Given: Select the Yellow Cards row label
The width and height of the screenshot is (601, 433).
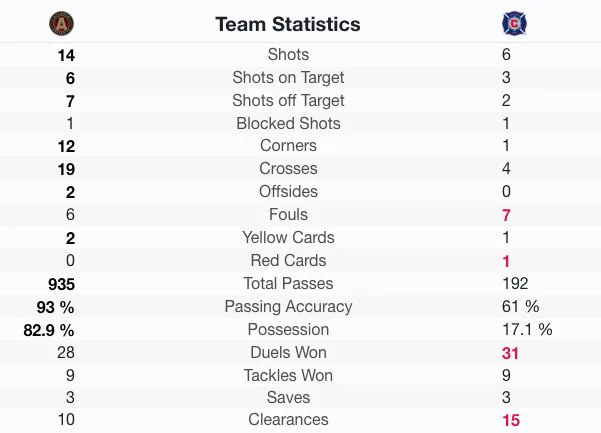Looking at the screenshot, I should tap(288, 238).
